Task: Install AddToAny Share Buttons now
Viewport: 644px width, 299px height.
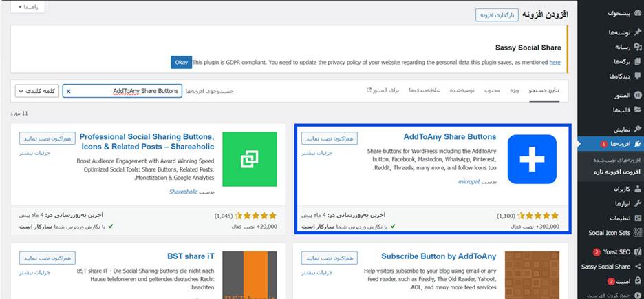Action: (x=330, y=138)
